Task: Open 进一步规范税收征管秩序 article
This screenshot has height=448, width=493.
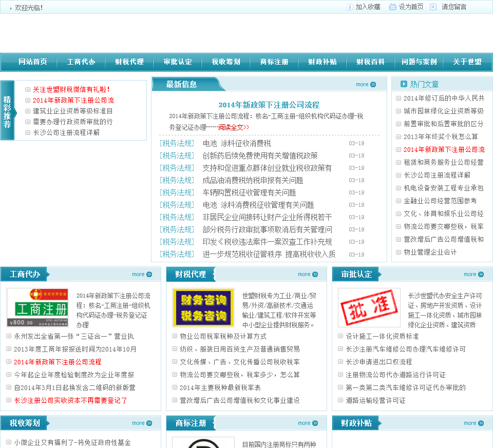Action: point(269,254)
